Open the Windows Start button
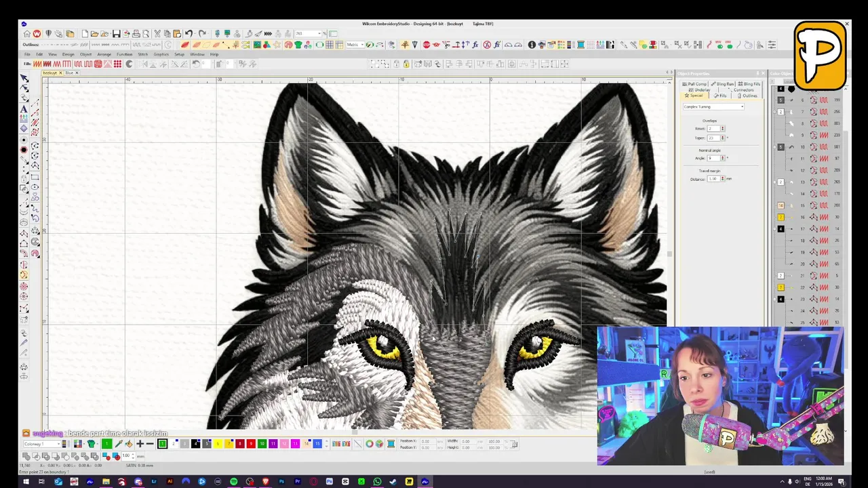Screen dimensions: 868x488 coord(25,482)
